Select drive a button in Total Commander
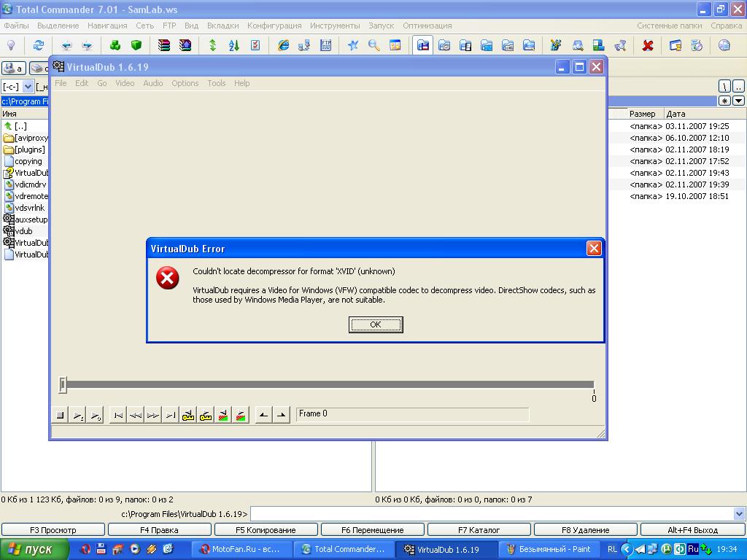 point(14,69)
